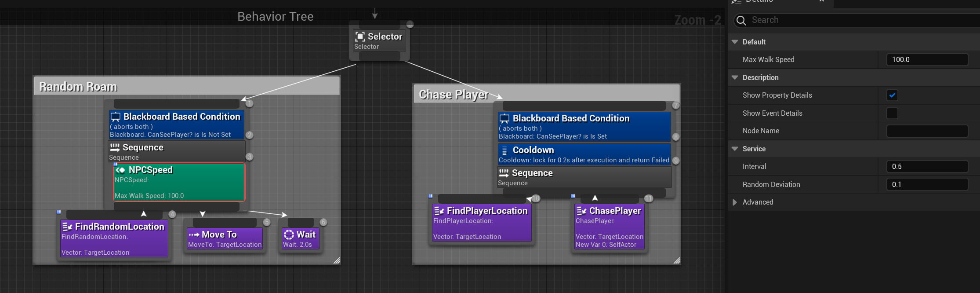Click the FindRandomLocation task icon

point(67,227)
